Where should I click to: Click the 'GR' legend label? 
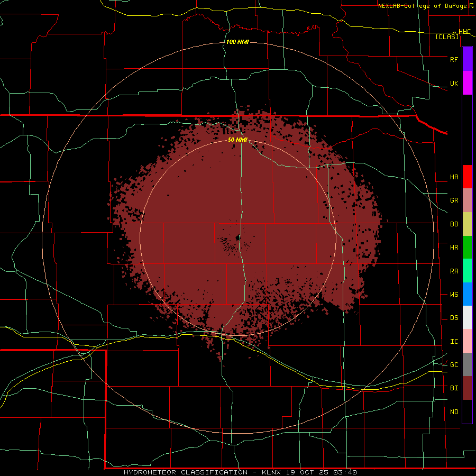[x=454, y=200]
